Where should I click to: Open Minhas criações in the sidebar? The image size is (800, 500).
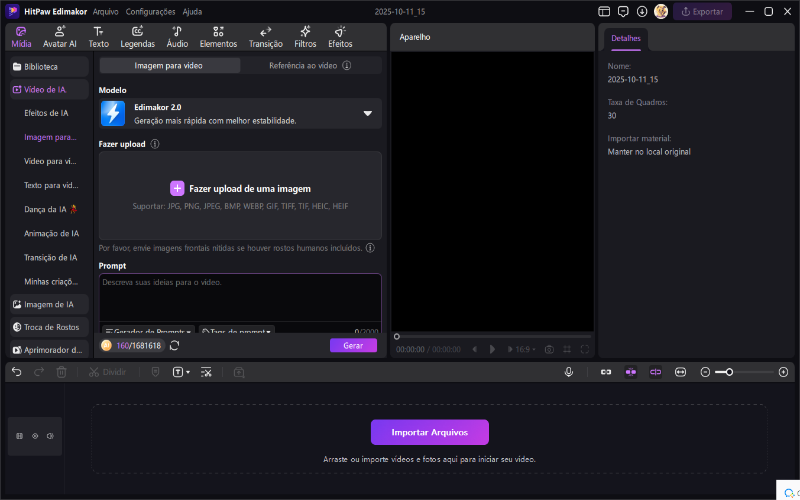[x=51, y=282]
